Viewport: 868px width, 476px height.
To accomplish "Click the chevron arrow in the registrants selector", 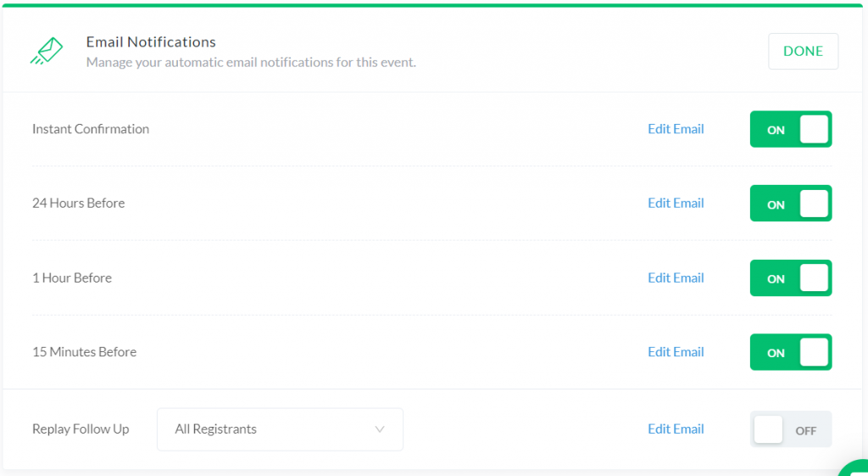I will click(380, 429).
